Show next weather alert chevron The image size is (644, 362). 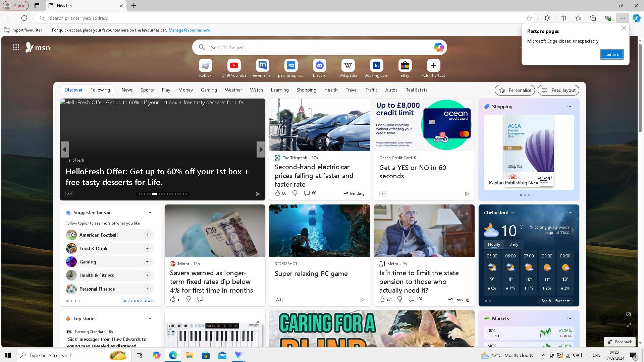coord(573,230)
